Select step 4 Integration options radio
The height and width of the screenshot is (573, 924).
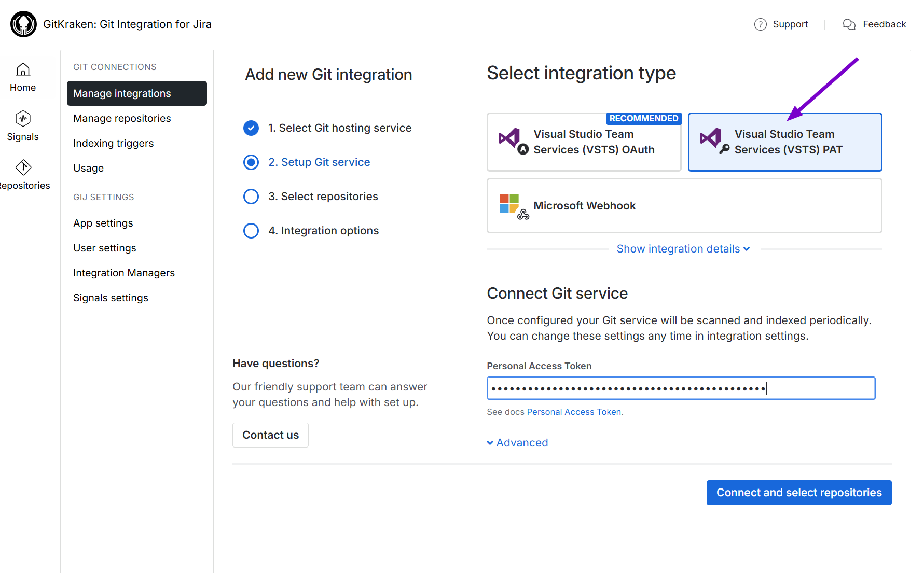(x=251, y=231)
